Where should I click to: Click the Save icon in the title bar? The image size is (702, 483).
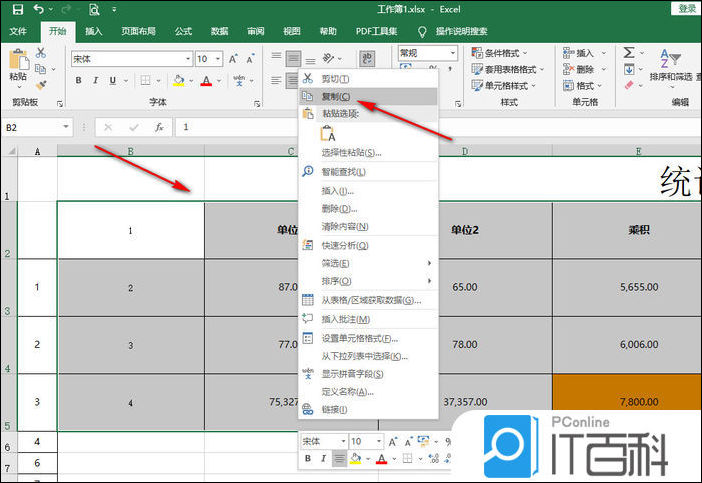pyautogui.click(x=15, y=9)
